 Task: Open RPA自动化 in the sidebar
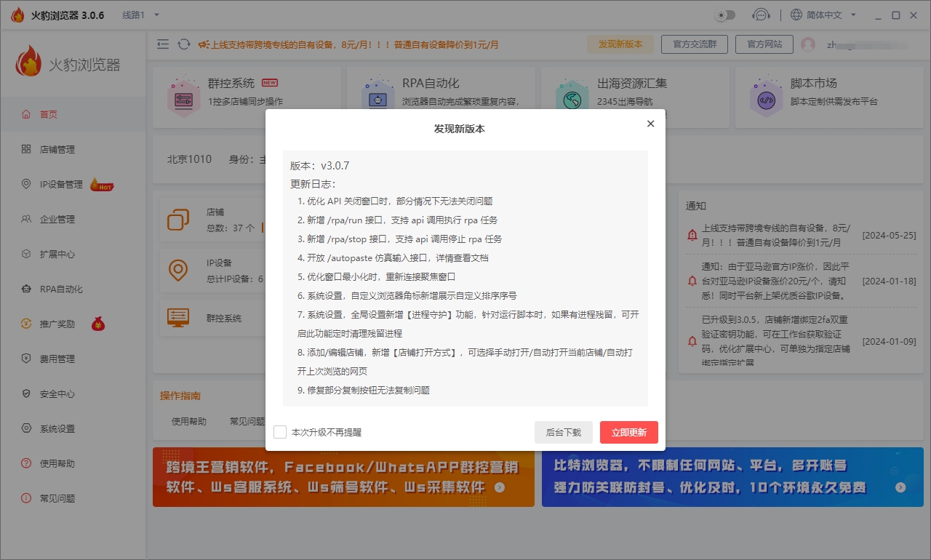[73, 289]
